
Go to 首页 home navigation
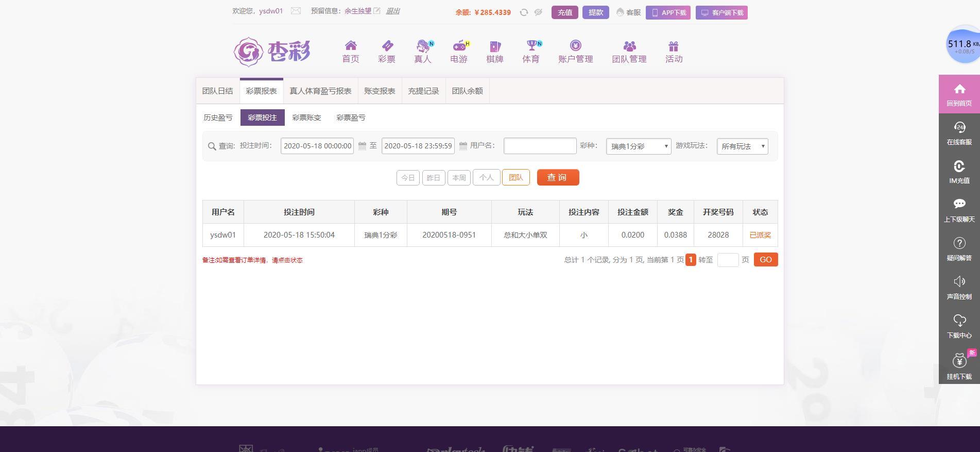(x=351, y=52)
